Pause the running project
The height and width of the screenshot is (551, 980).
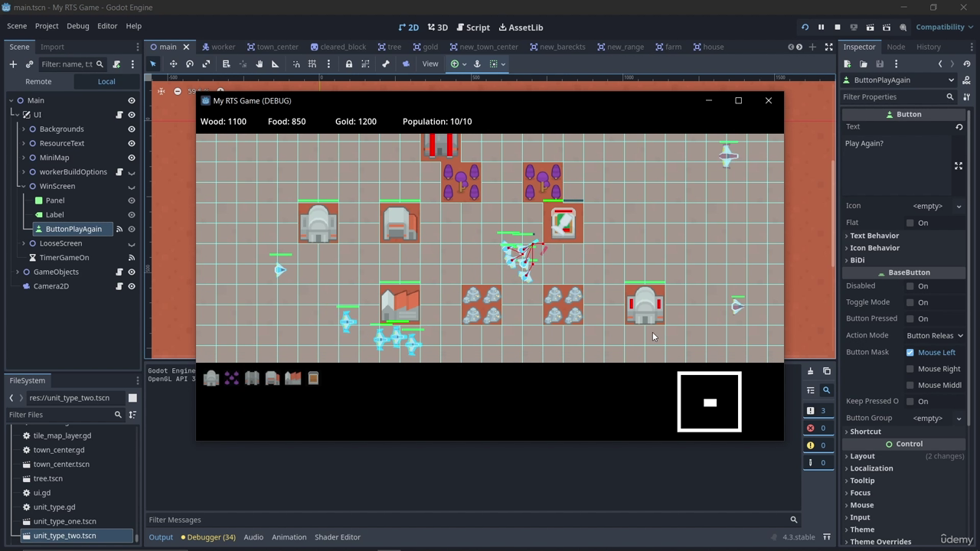pyautogui.click(x=821, y=28)
